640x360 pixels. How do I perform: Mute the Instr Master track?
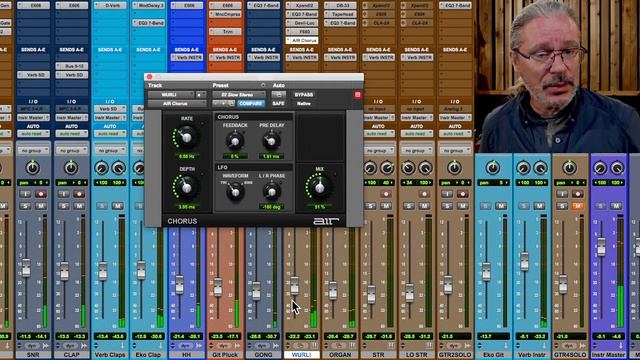coord(616,206)
